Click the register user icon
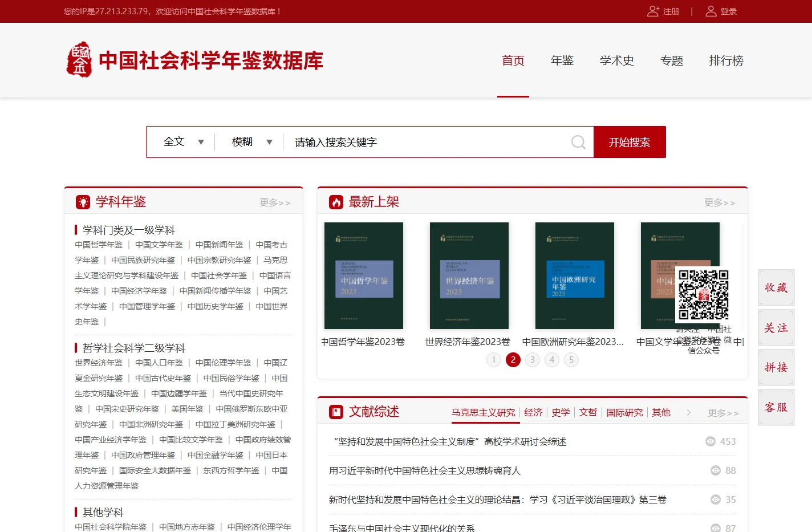Screen dimensions: 812x532 tap(653, 11)
